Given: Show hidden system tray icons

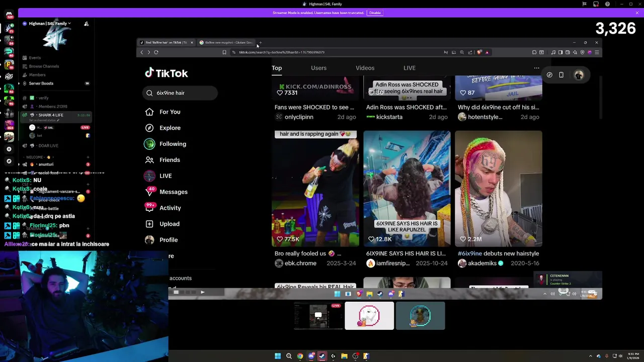Looking at the screenshot, I should [591, 356].
